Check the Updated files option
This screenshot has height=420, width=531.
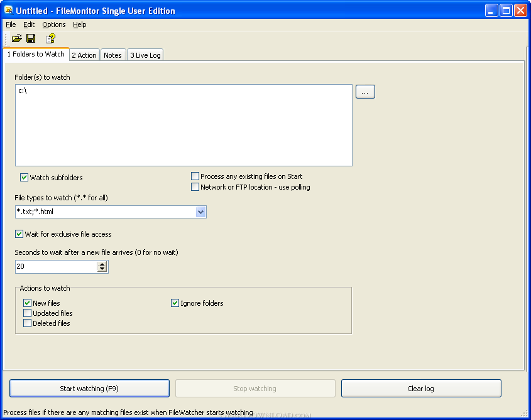pyautogui.click(x=28, y=313)
